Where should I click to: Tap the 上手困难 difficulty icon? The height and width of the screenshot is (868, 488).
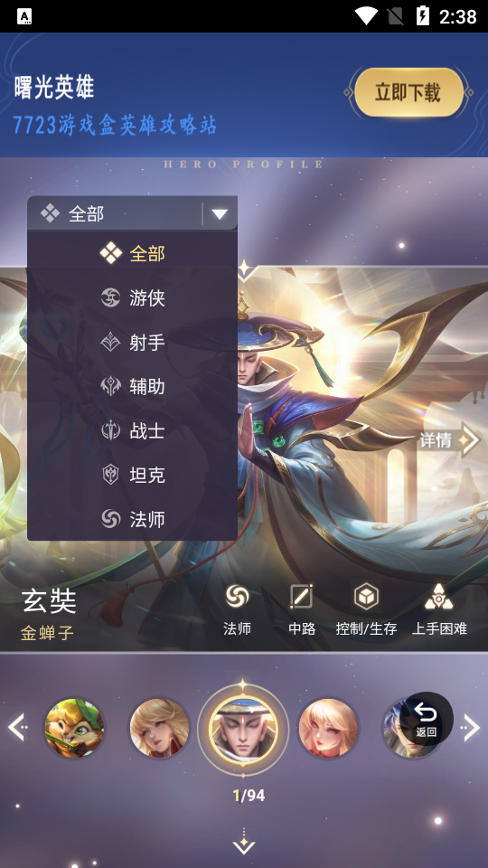coord(439,597)
